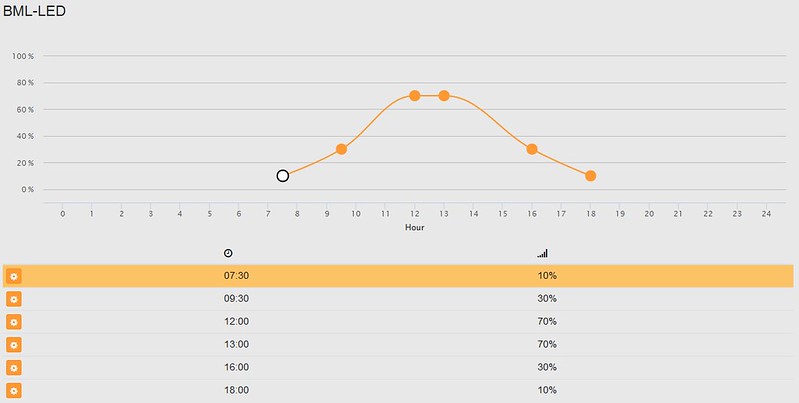
Task: Open gear settings for 07:30 row
Action: click(x=14, y=276)
